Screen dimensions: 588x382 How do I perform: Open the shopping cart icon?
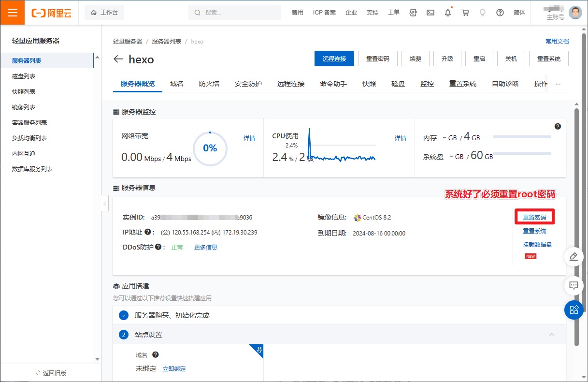[465, 13]
